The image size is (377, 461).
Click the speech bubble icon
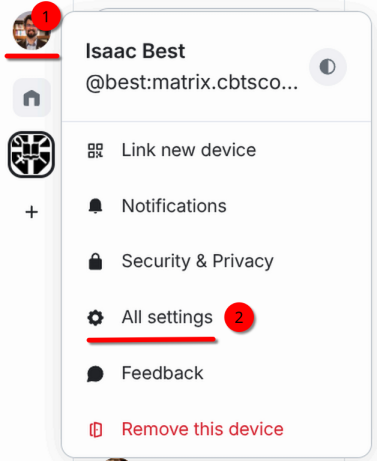(x=95, y=373)
